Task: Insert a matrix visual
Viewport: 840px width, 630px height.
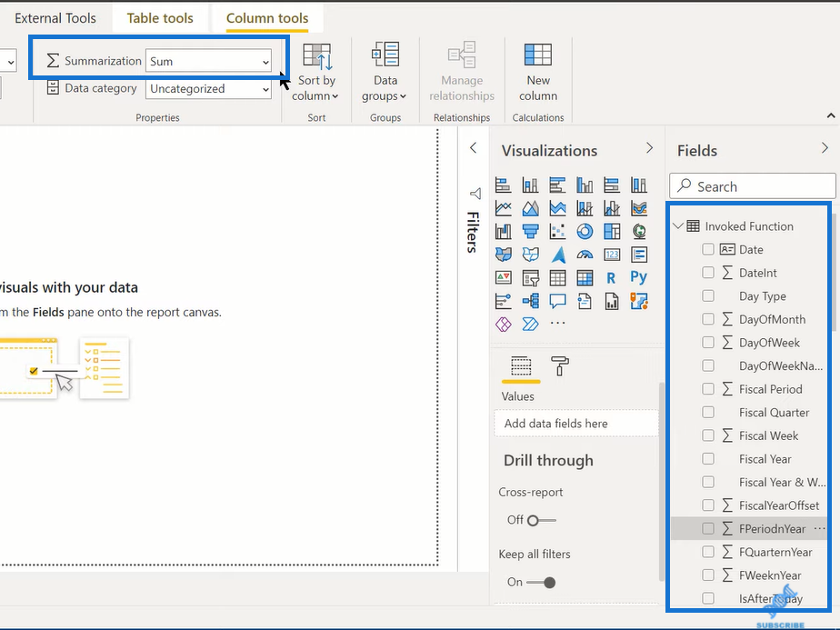Action: [x=585, y=277]
